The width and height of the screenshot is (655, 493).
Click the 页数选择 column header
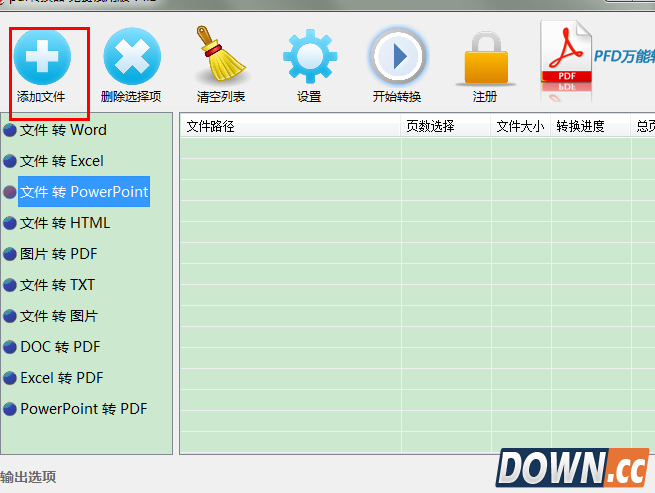(x=445, y=126)
